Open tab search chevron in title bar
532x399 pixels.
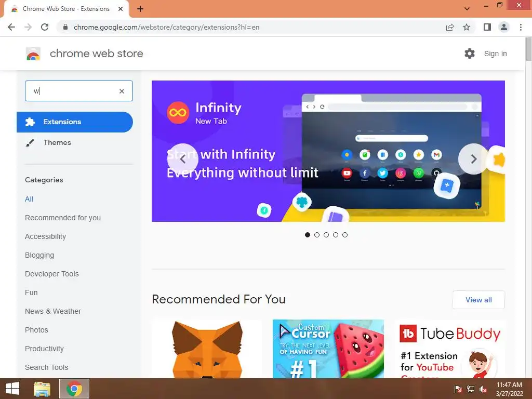click(467, 9)
